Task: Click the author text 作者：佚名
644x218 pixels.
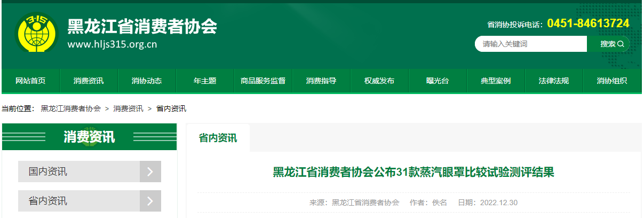Action: pyautogui.click(x=428, y=203)
